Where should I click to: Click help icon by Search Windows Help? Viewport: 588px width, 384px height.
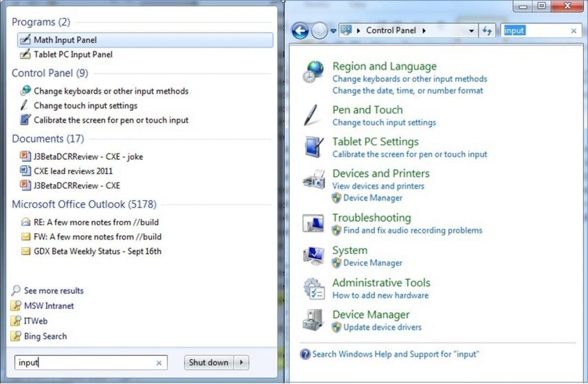tap(305, 354)
